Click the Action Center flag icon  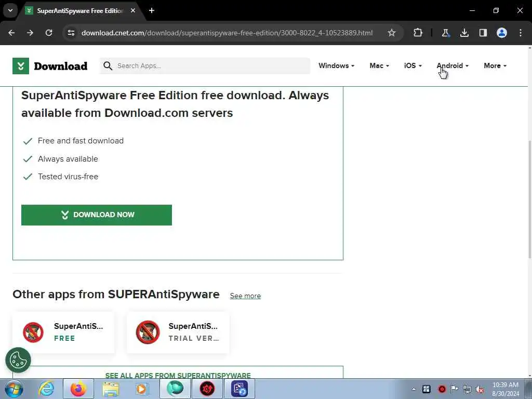click(x=454, y=389)
